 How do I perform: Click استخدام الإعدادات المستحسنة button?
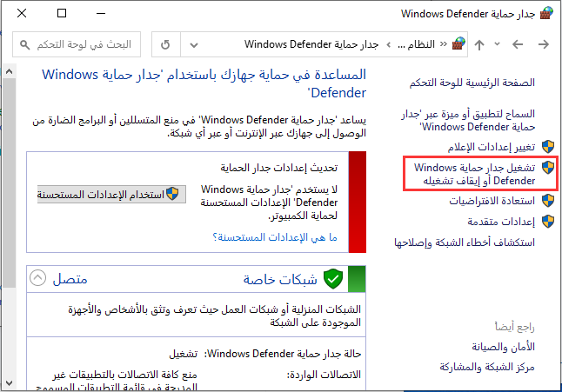[111, 195]
